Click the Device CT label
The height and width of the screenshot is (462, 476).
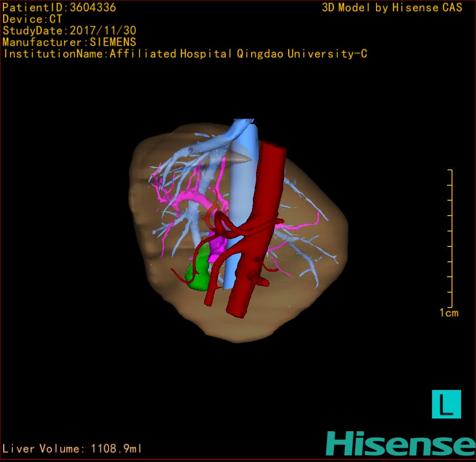(x=32, y=19)
